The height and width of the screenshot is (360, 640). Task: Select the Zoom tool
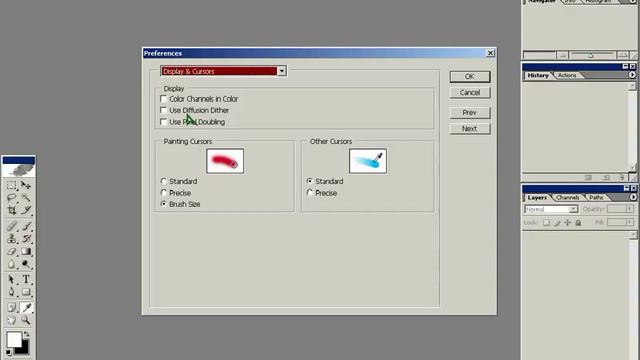pyautogui.click(x=26, y=320)
